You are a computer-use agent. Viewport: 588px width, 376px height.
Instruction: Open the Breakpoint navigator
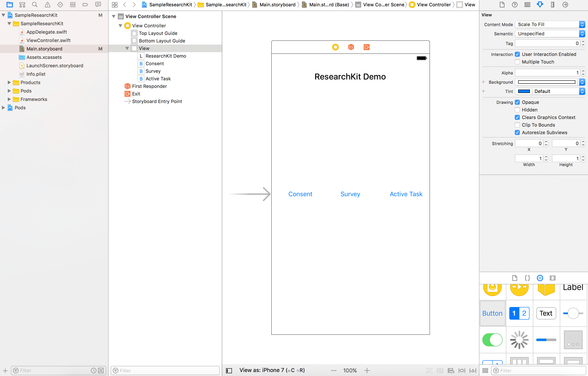coord(85,5)
